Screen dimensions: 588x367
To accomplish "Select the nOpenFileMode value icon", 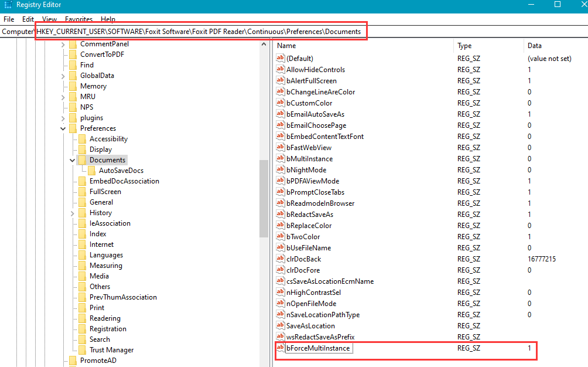I will (280, 303).
